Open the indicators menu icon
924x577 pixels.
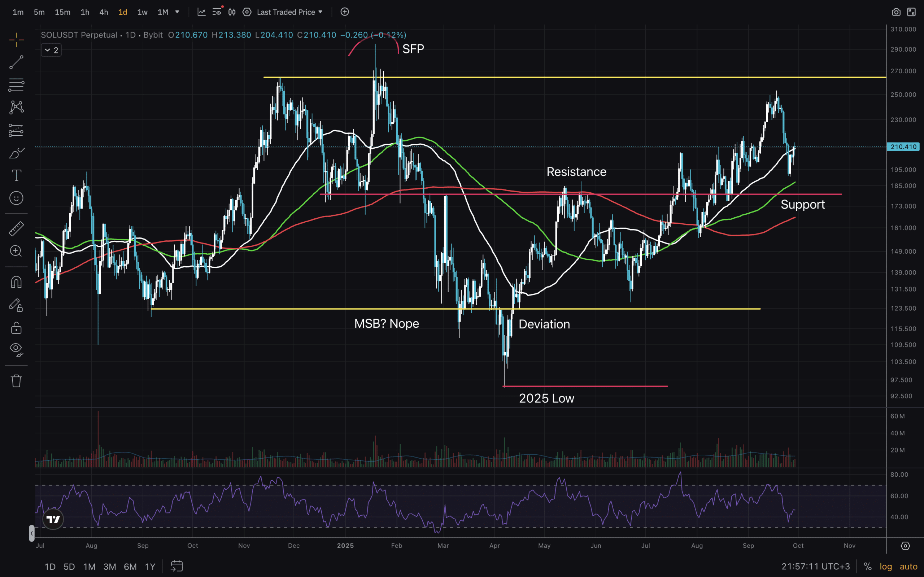tap(201, 12)
